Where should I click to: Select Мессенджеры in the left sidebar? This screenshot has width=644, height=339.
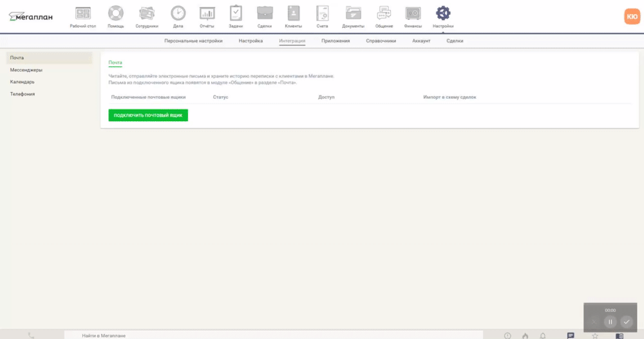pos(26,70)
